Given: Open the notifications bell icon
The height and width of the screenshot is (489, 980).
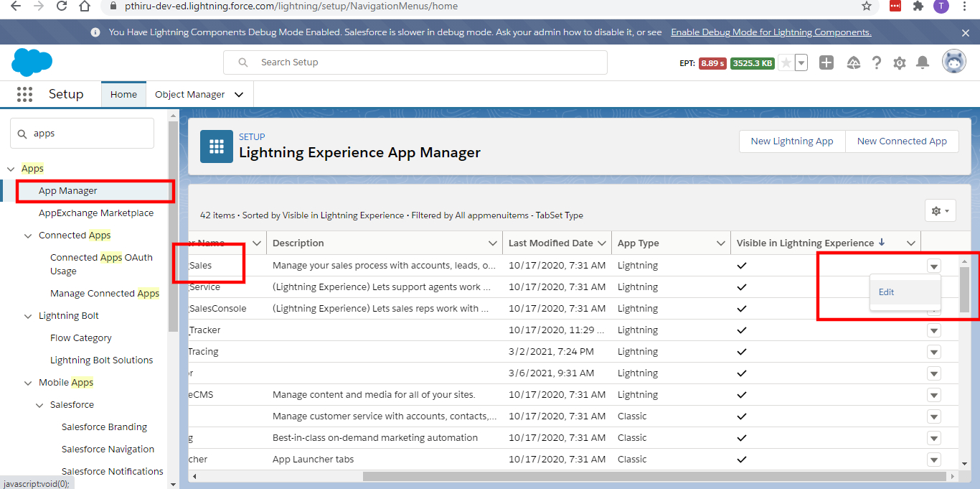Looking at the screenshot, I should [923, 62].
